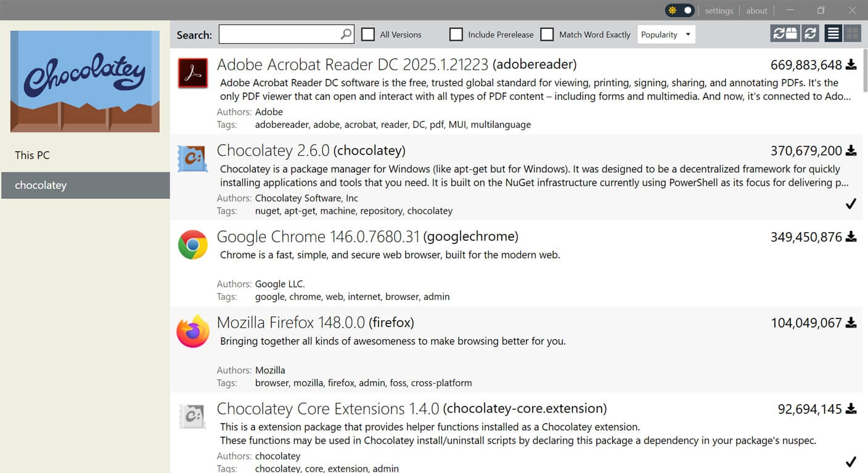This screenshot has height=473, width=868.
Task: Open Mozilla Firefox 148.0.0 package title
Action: coord(315,323)
